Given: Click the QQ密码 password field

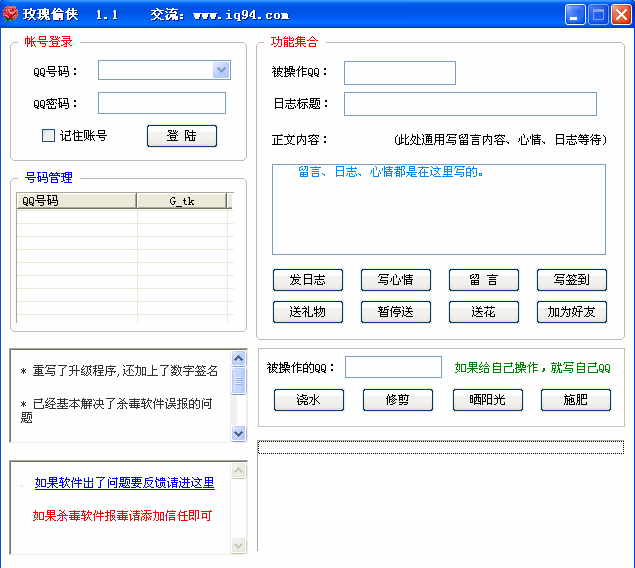Looking at the screenshot, I should coord(162,103).
